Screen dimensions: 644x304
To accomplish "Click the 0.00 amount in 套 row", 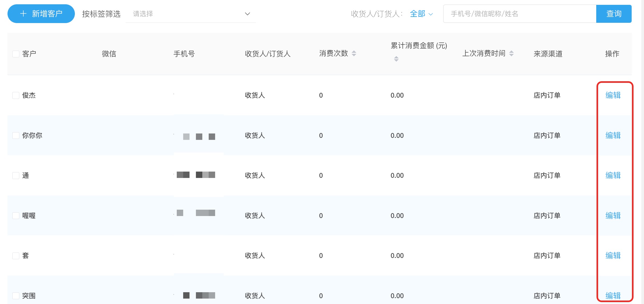I will click(397, 255).
